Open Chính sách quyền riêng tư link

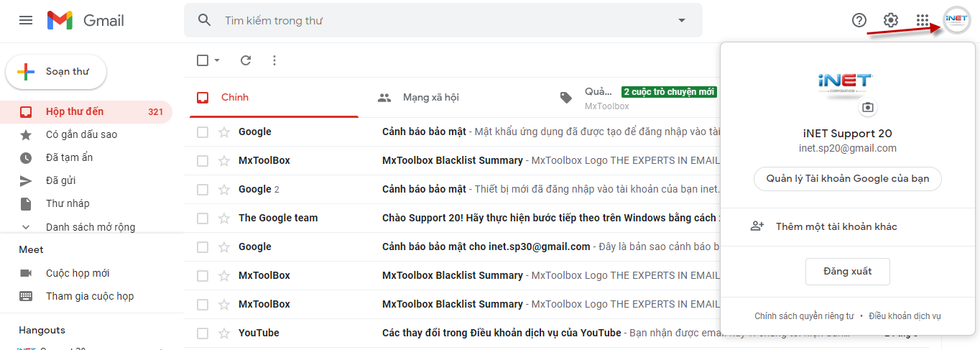tap(804, 316)
